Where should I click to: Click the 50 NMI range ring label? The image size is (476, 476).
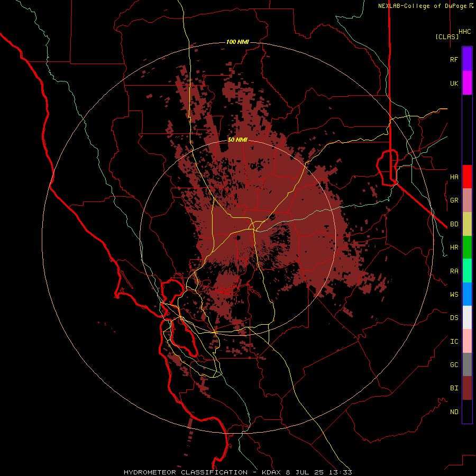click(x=237, y=140)
